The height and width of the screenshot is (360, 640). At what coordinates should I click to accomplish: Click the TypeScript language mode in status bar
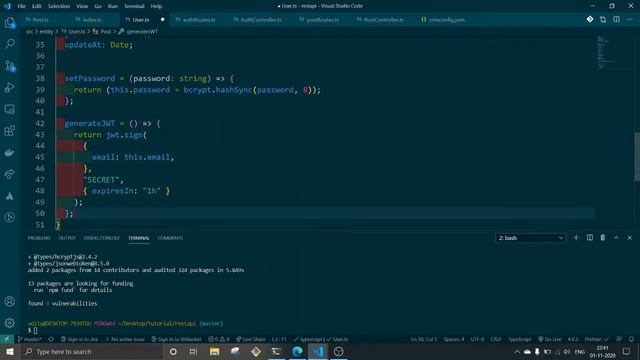[519, 339]
